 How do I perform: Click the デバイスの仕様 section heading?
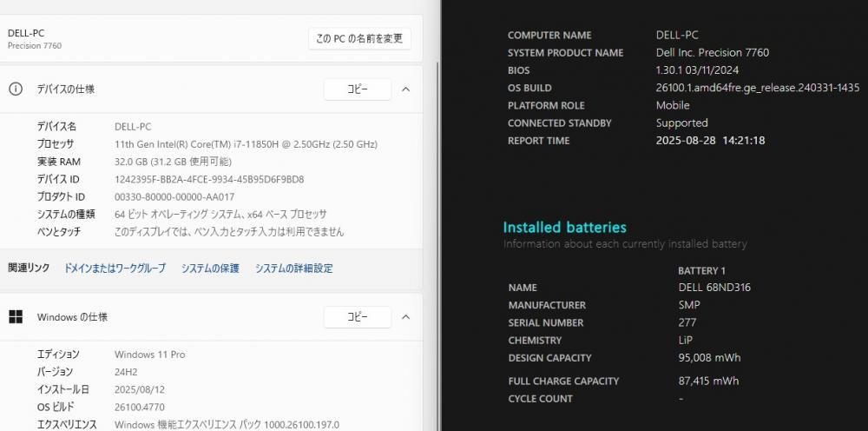point(66,90)
